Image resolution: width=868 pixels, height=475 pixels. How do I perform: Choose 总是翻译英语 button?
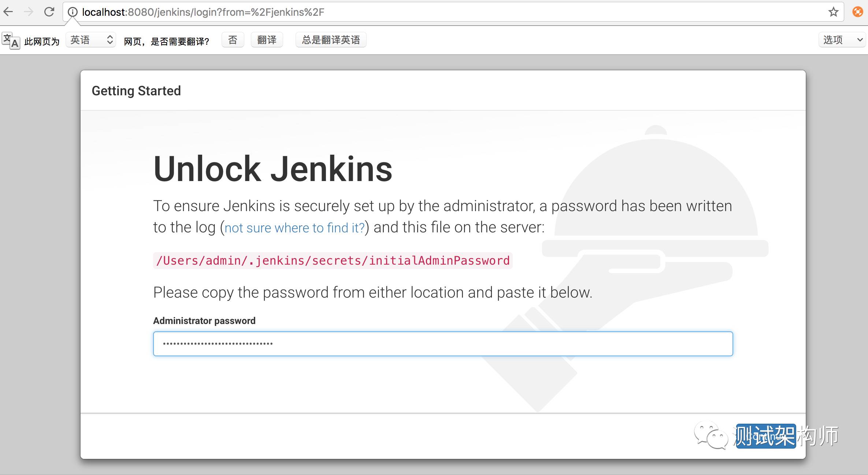tap(331, 40)
